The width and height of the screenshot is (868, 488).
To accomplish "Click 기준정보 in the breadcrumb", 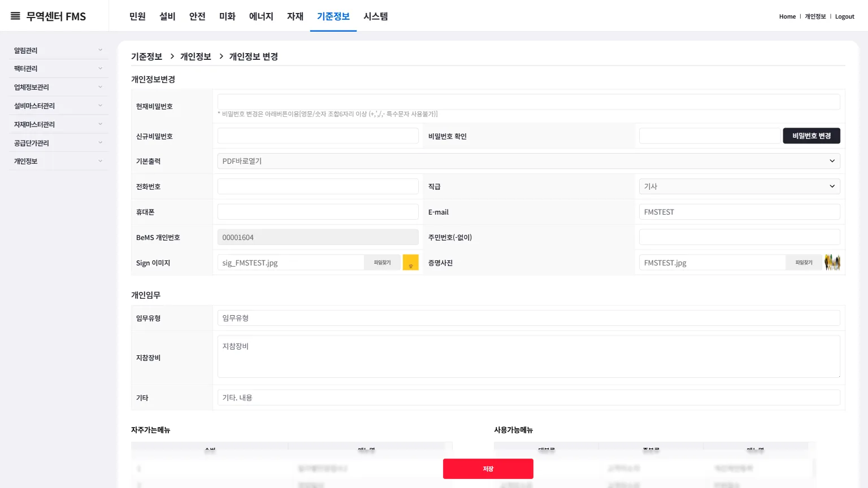I will tap(146, 56).
